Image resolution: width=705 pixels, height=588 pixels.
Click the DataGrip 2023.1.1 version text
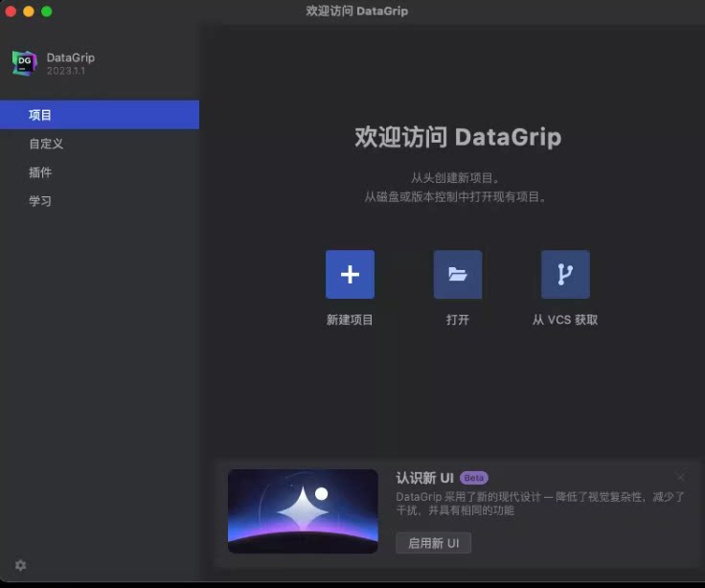[66, 71]
